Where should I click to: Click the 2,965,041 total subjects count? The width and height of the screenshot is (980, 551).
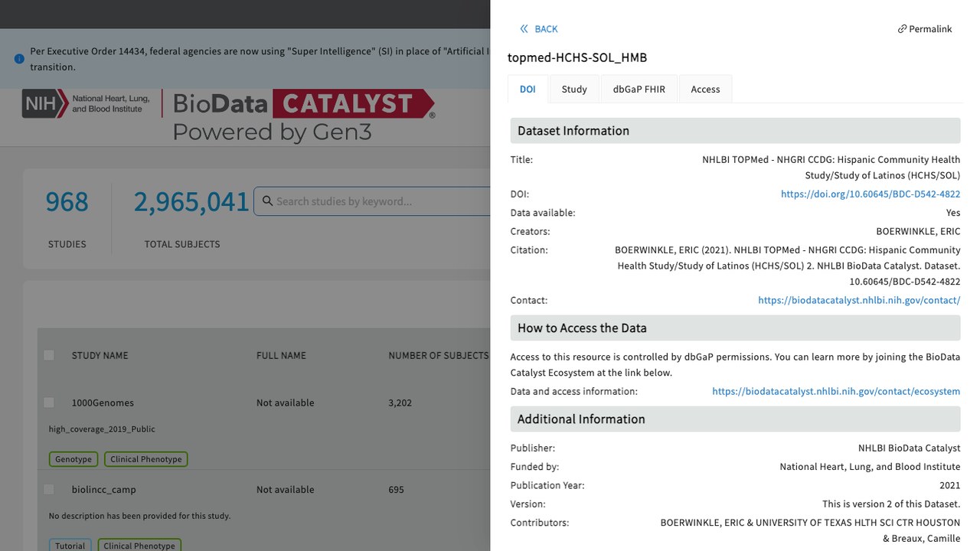(191, 202)
